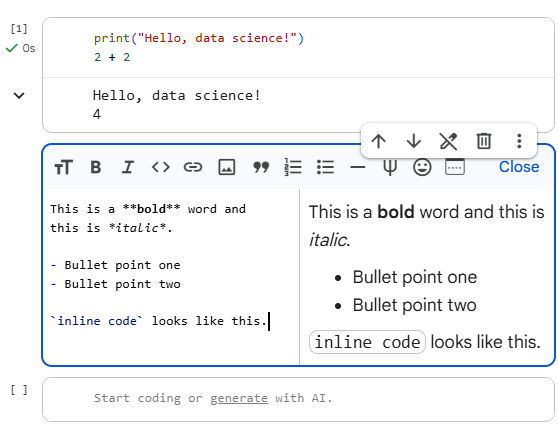
Task: Move the cell up
Action: click(x=379, y=141)
